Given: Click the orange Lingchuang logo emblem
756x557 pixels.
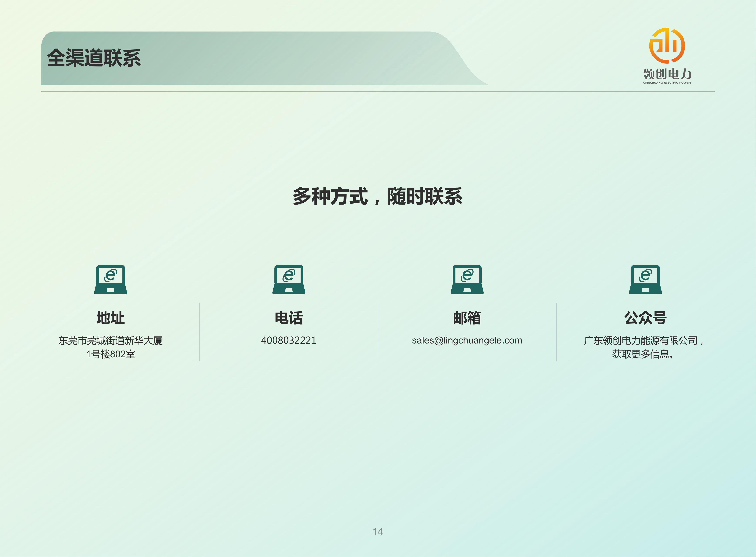Looking at the screenshot, I should click(x=667, y=46).
